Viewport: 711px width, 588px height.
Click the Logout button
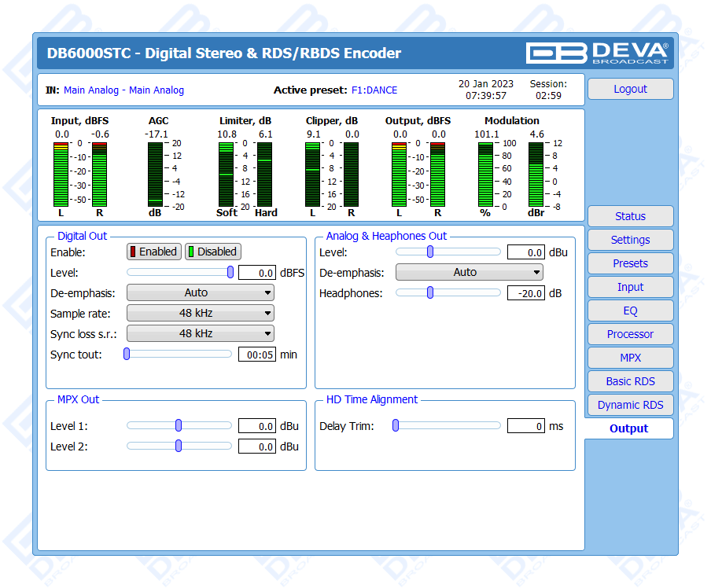point(630,89)
